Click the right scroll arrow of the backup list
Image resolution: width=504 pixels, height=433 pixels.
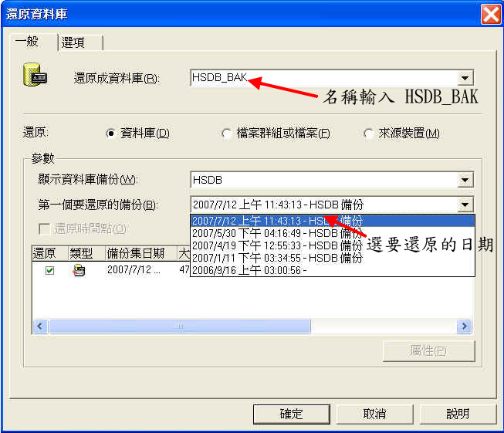pyautogui.click(x=464, y=326)
